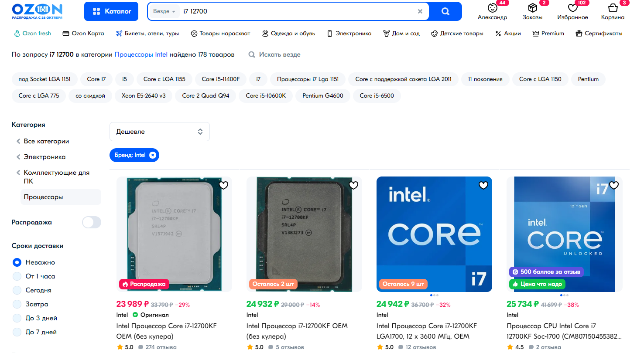The width and height of the screenshot is (644, 353).
Task: Open the Дешевле sorting dropdown
Action: [160, 132]
